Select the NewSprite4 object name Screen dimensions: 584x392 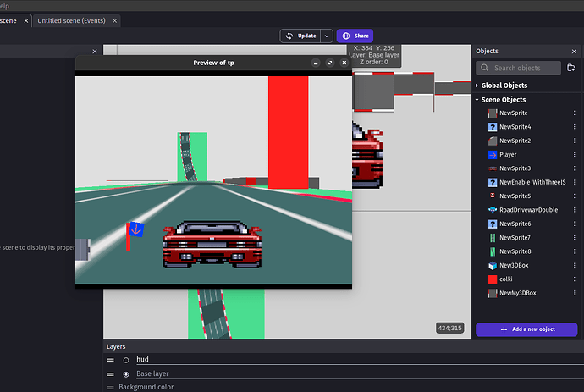(x=515, y=127)
